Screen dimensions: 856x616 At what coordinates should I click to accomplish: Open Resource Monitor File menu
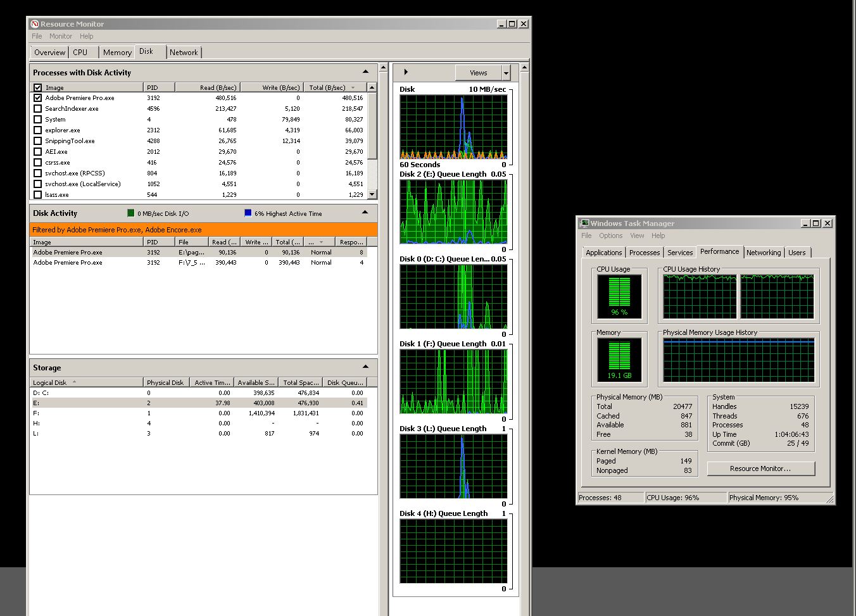37,36
